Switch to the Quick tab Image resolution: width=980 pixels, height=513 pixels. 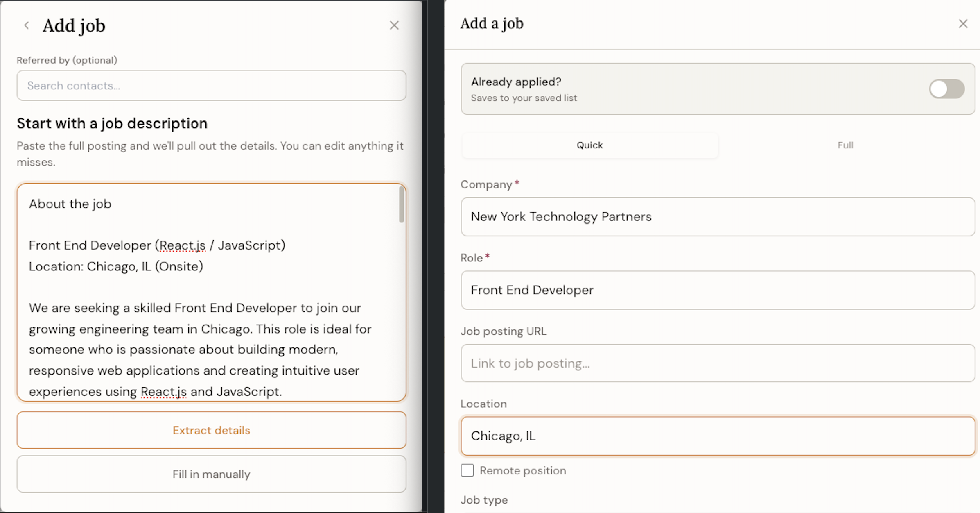[589, 145]
